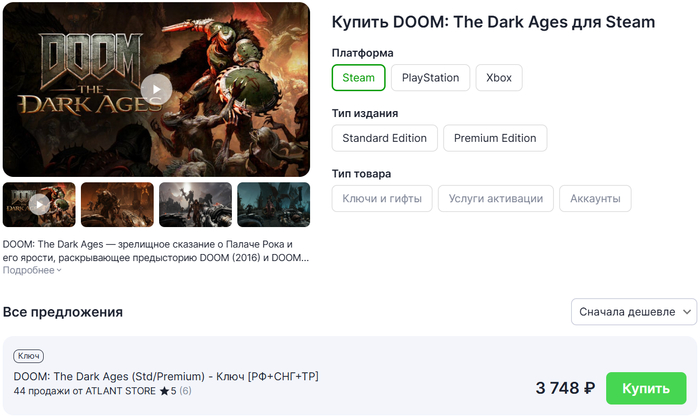Click the star rating icon
Viewport: 700px width, 418px height.
click(x=163, y=390)
